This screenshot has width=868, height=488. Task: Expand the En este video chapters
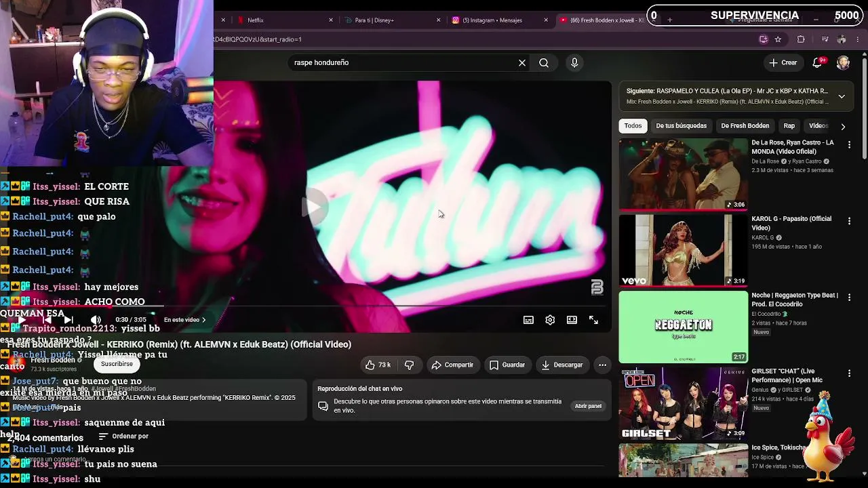pos(184,320)
